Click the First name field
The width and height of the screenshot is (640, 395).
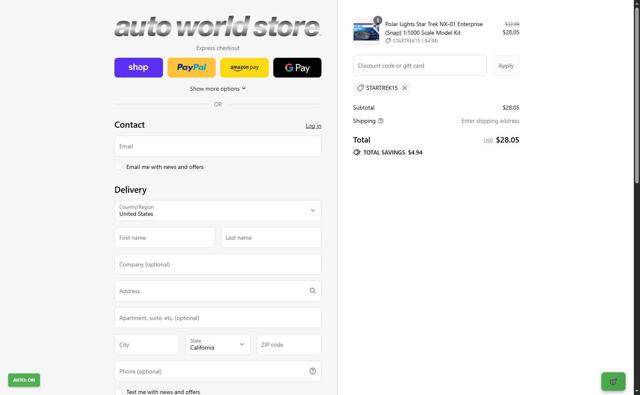coord(164,237)
